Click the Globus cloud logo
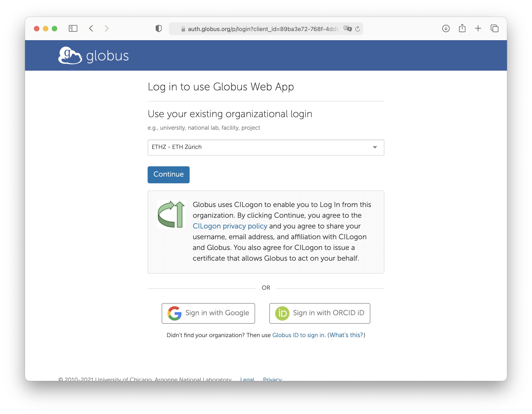The height and width of the screenshot is (414, 532). [x=70, y=55]
